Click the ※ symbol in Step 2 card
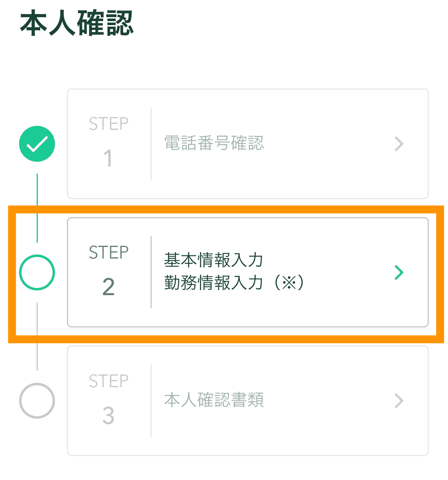 pyautogui.click(x=289, y=283)
